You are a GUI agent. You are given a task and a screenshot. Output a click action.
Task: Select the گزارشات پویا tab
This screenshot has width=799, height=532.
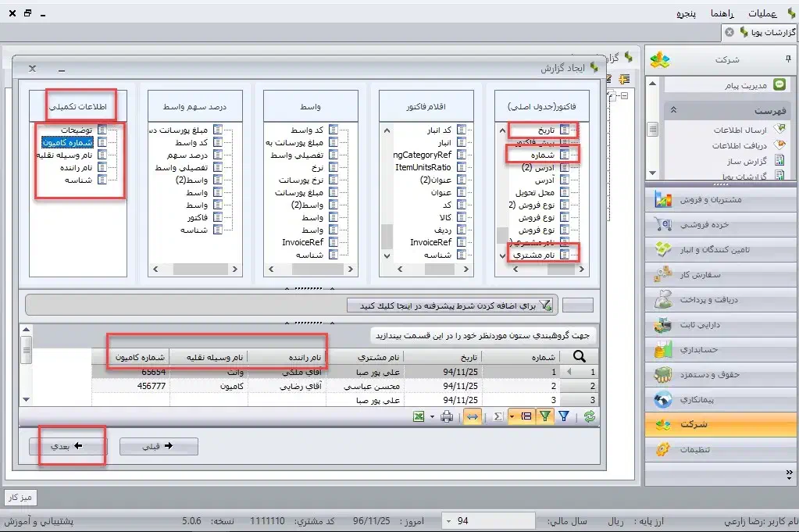pyautogui.click(x=760, y=32)
